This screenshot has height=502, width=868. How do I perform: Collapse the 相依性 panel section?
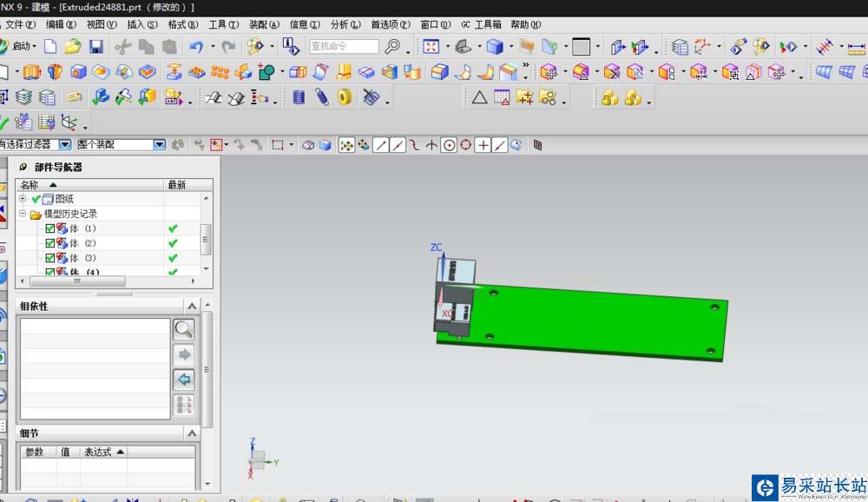coord(190,306)
